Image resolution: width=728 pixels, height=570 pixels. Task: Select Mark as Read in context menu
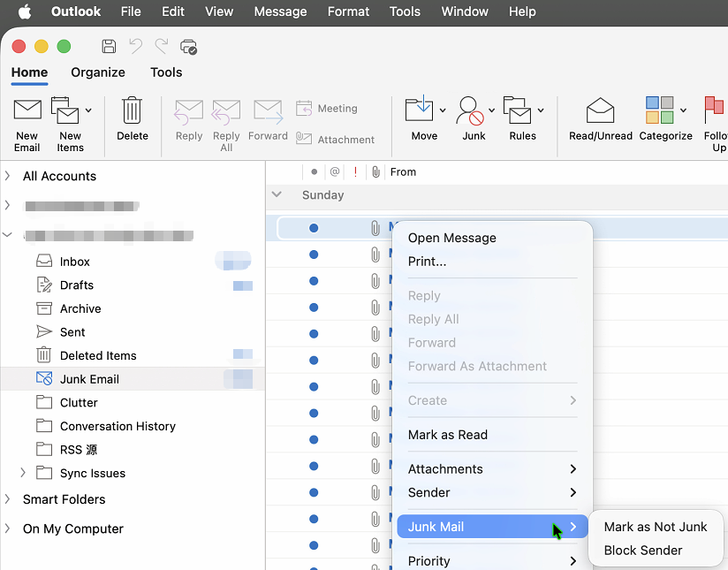[447, 435]
